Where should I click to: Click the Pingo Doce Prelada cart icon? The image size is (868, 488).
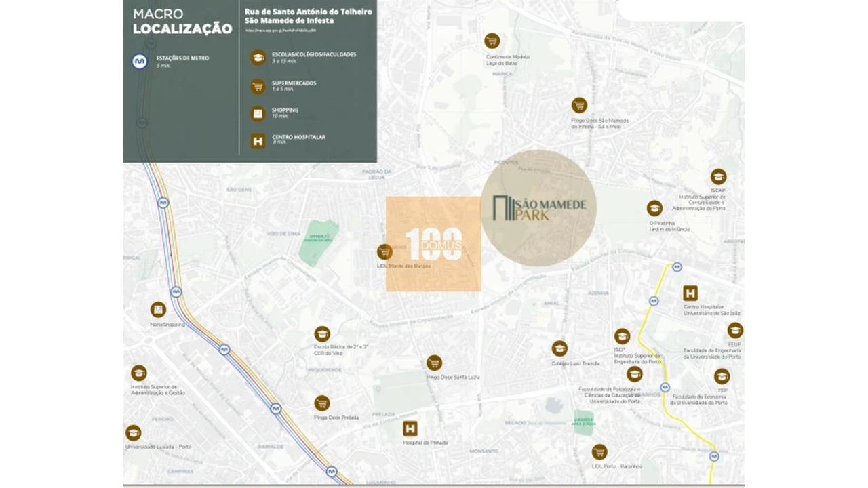322,403
